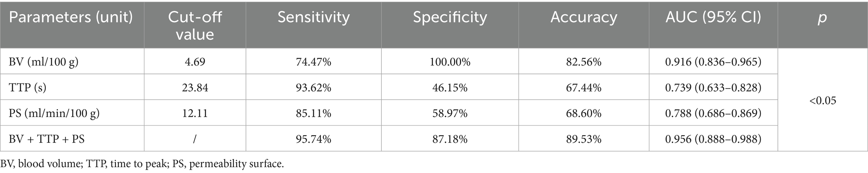Select the 89.53% accuracy cell
This screenshot has height=173, width=868.
pos(584,139)
